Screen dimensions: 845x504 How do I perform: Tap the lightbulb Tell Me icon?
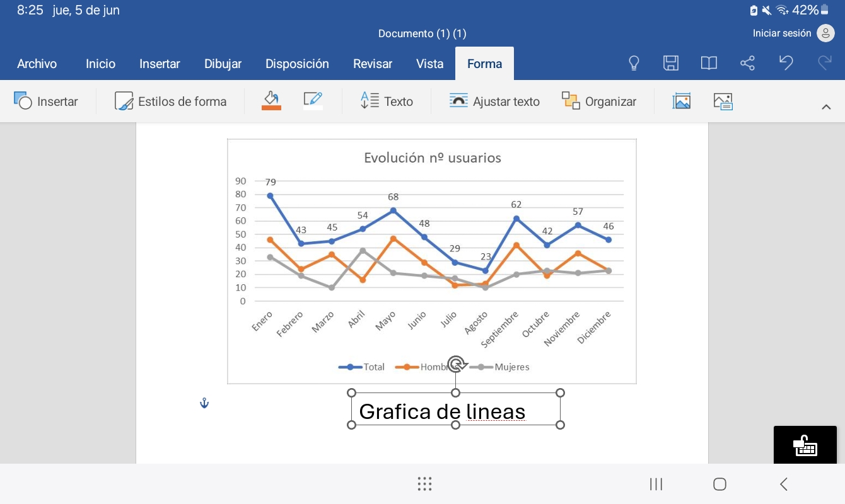point(634,63)
